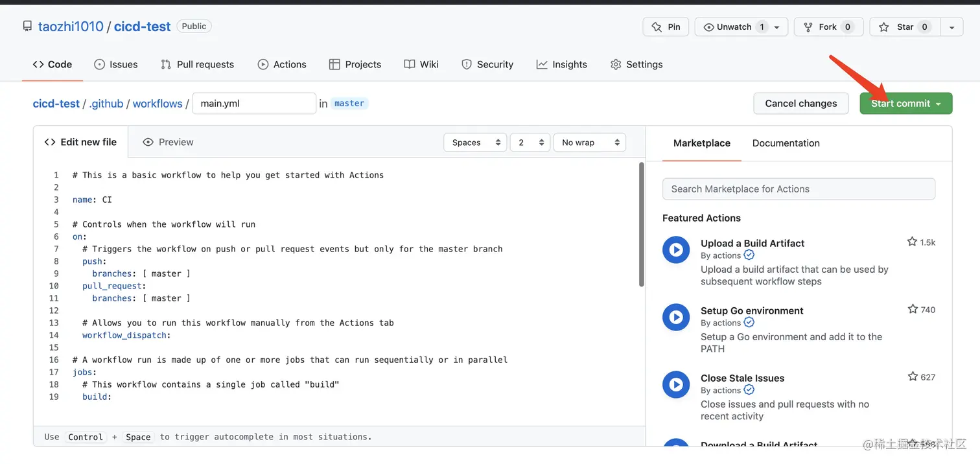Open the Code tab
The height and width of the screenshot is (464, 980).
tap(52, 64)
